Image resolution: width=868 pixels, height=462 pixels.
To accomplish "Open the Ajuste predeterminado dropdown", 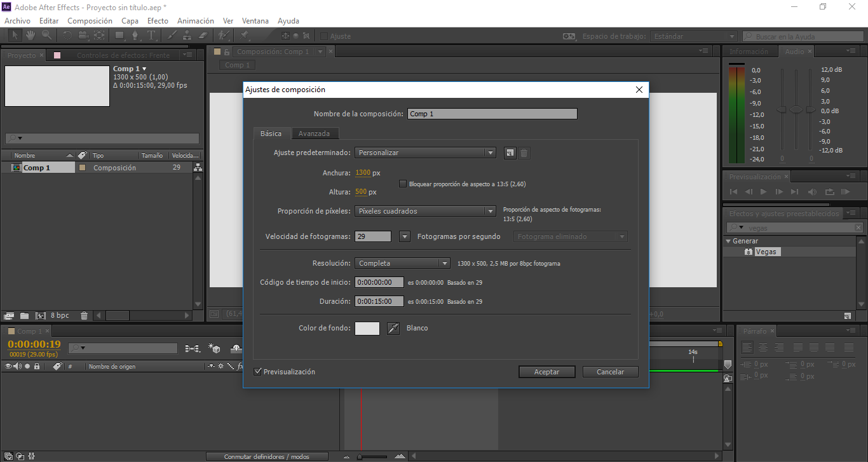I will [425, 153].
